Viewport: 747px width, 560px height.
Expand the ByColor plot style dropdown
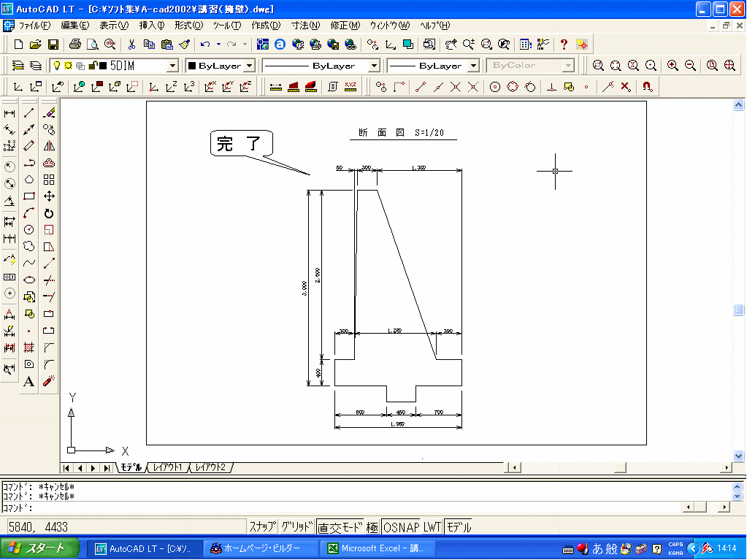(x=568, y=65)
